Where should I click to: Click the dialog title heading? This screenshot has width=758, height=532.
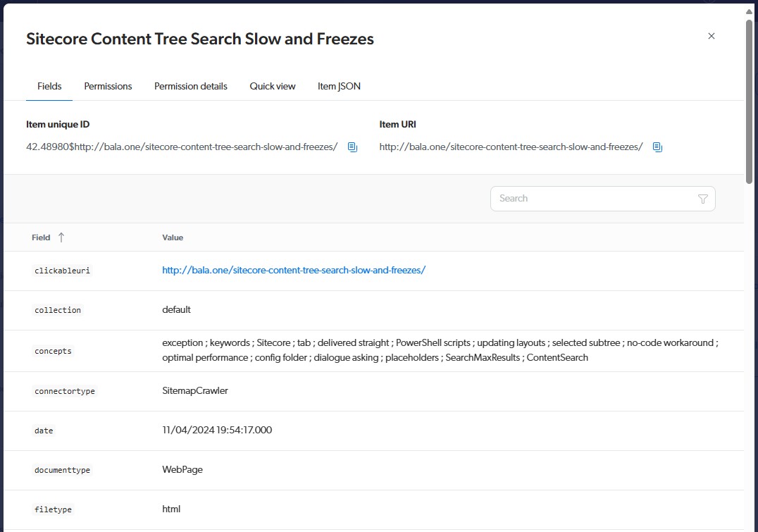[x=199, y=39]
